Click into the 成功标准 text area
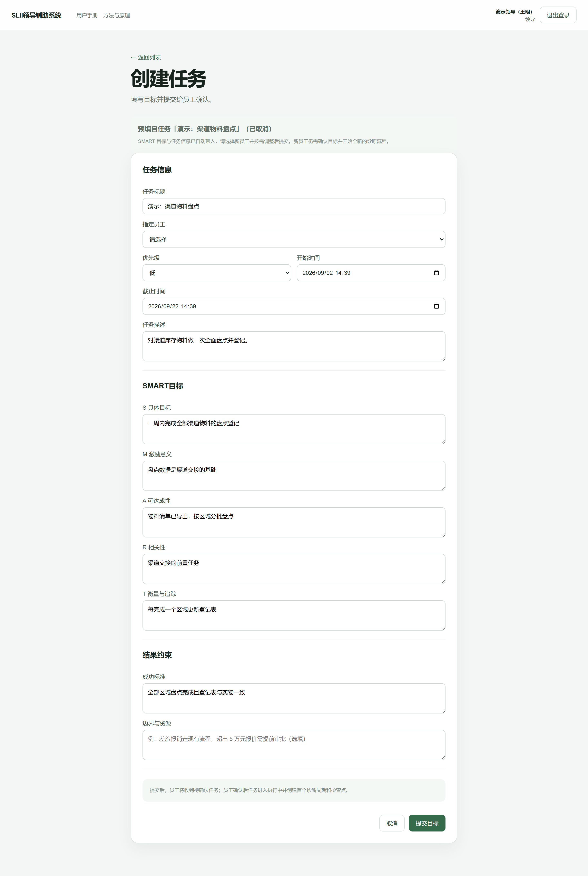588x876 pixels. (x=294, y=698)
